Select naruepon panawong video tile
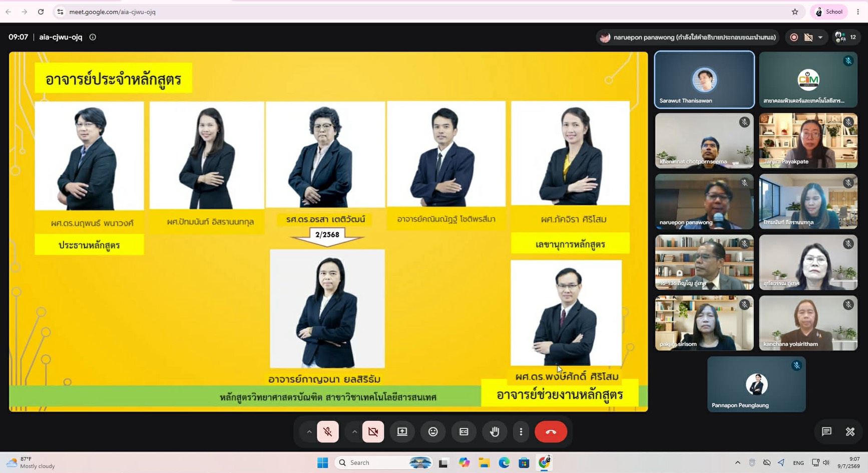This screenshot has width=868, height=473. (x=704, y=201)
